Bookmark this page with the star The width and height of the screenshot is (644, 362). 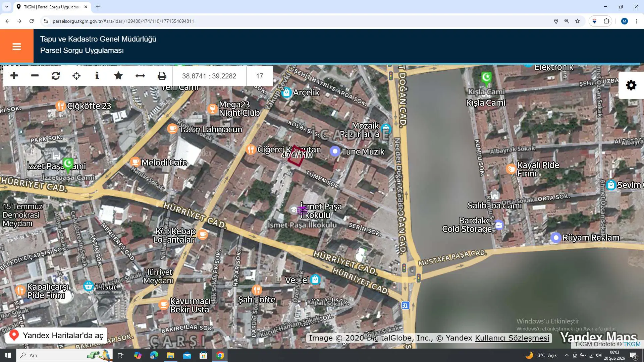tap(578, 21)
